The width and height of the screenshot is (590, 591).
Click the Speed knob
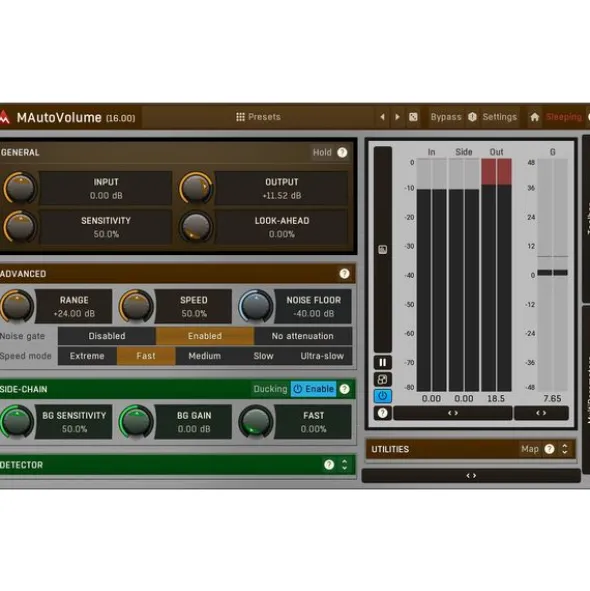[x=136, y=306]
